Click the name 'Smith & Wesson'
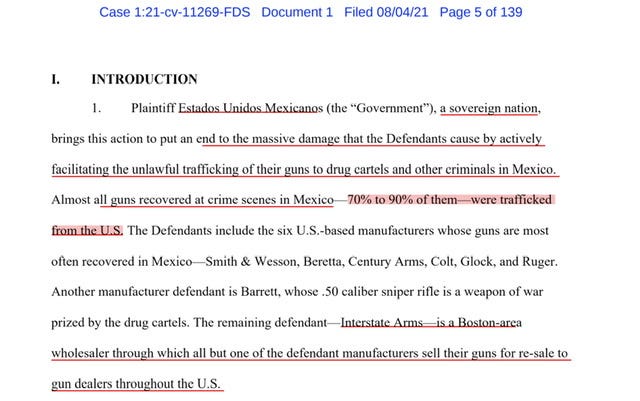 click(250, 261)
